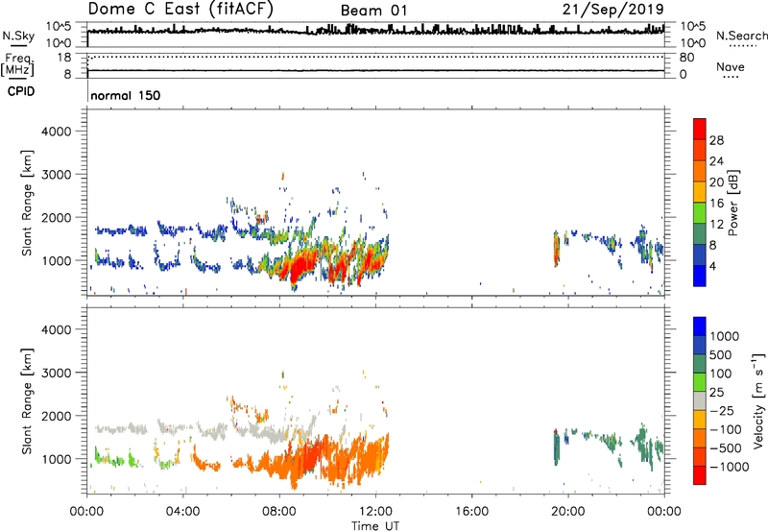
Task: Click the '16:00' time axis label
Action: pos(471,512)
